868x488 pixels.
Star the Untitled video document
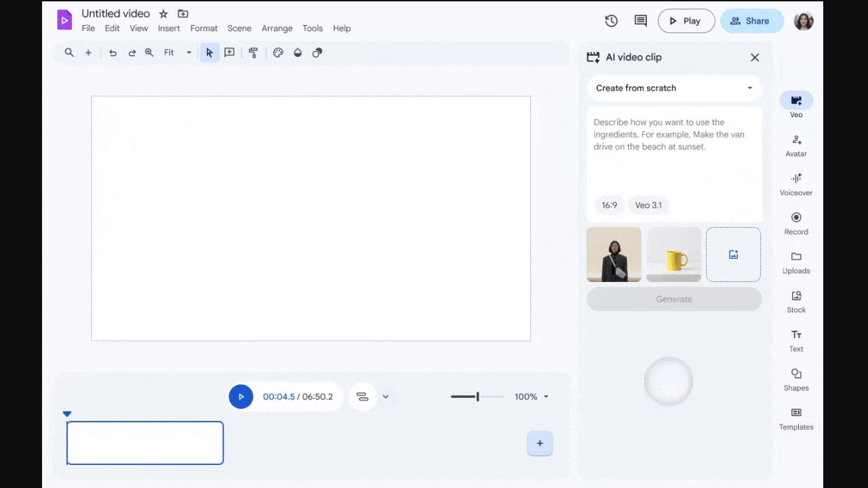click(163, 14)
